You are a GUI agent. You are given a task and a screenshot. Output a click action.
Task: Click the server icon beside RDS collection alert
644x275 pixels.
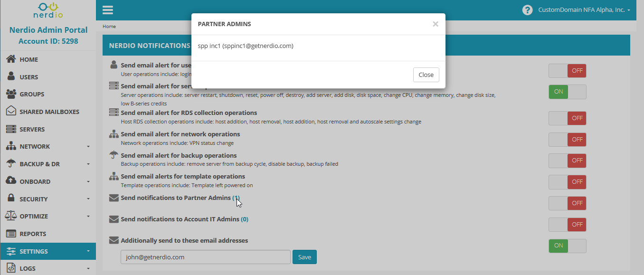[114, 113]
